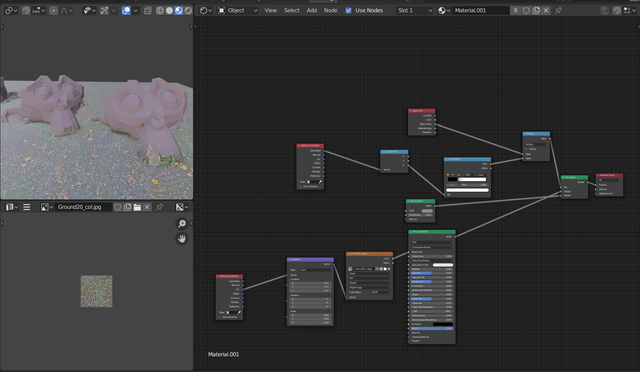Open the transform pivot point menu in viewport header
640x372 pixels.
coord(11,11)
